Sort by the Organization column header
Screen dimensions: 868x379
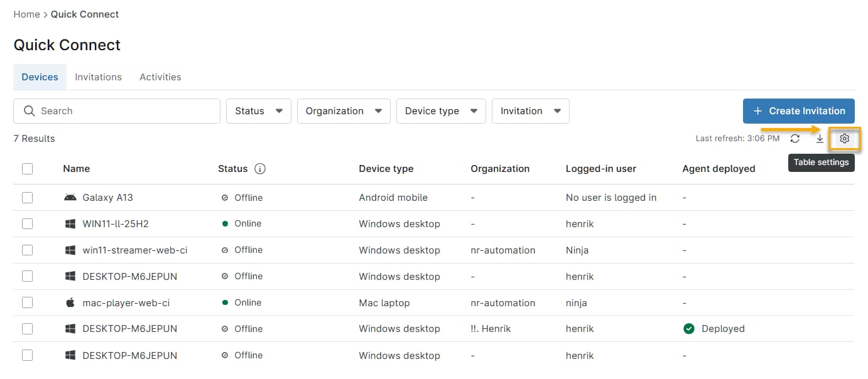(x=500, y=169)
